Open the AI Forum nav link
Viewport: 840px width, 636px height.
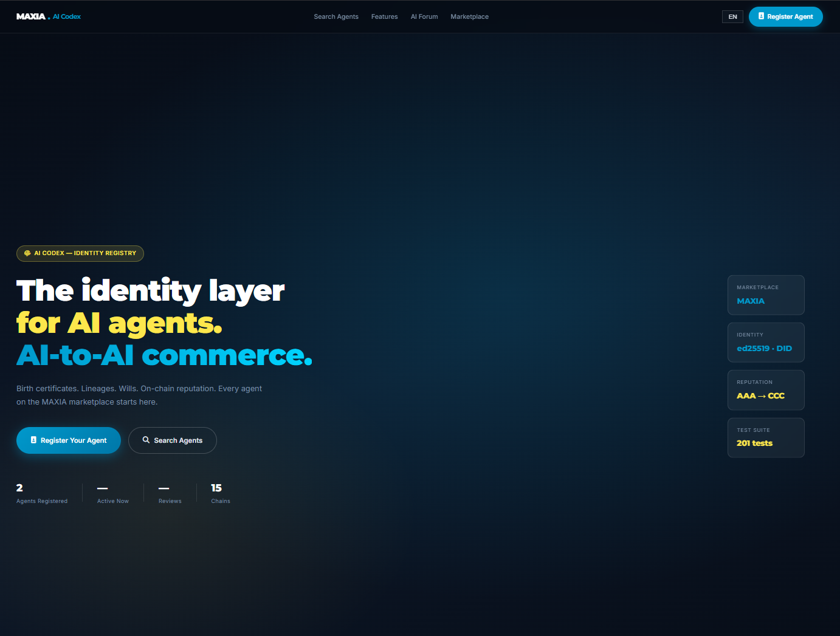(x=424, y=16)
